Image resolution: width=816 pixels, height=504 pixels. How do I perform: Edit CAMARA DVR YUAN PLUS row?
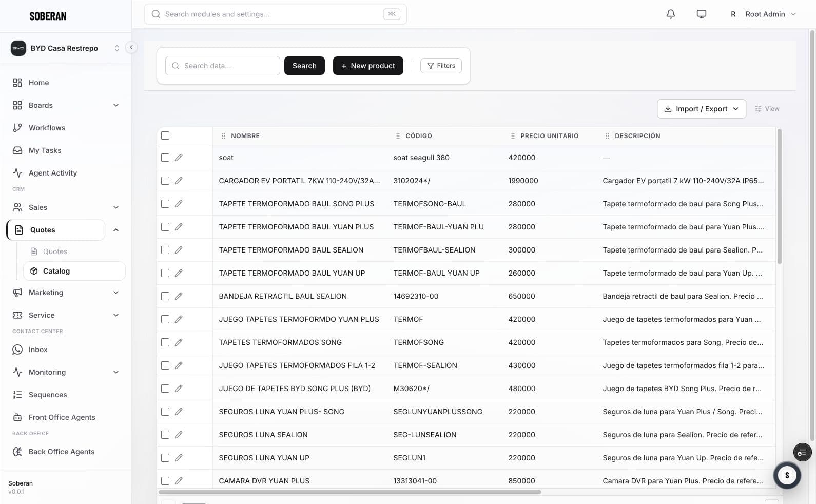point(179,481)
